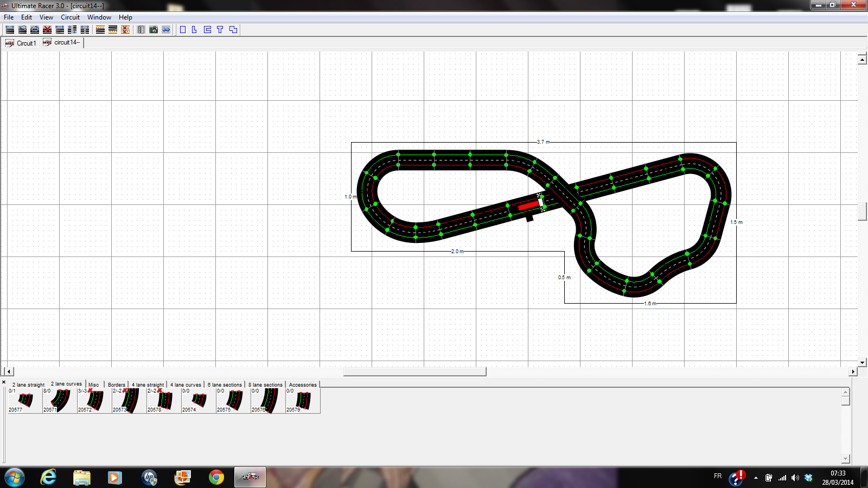Switch to the 2 lane straight tab

tap(28, 384)
